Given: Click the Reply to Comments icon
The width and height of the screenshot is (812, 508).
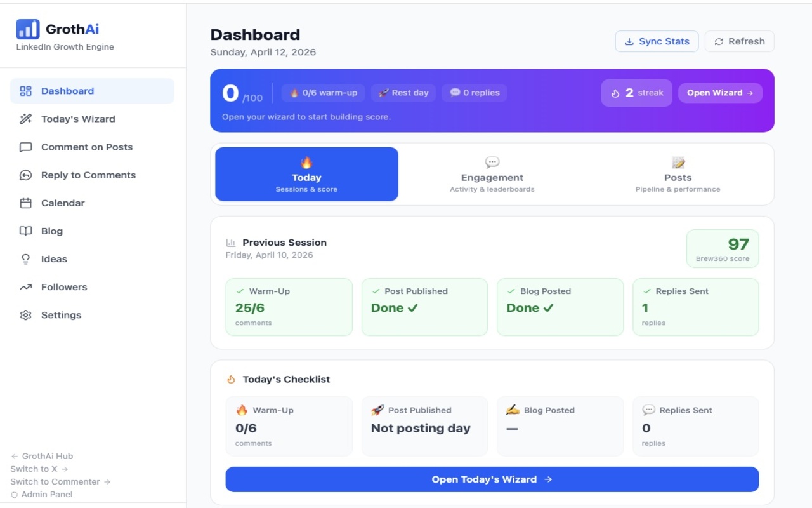Looking at the screenshot, I should [x=25, y=175].
